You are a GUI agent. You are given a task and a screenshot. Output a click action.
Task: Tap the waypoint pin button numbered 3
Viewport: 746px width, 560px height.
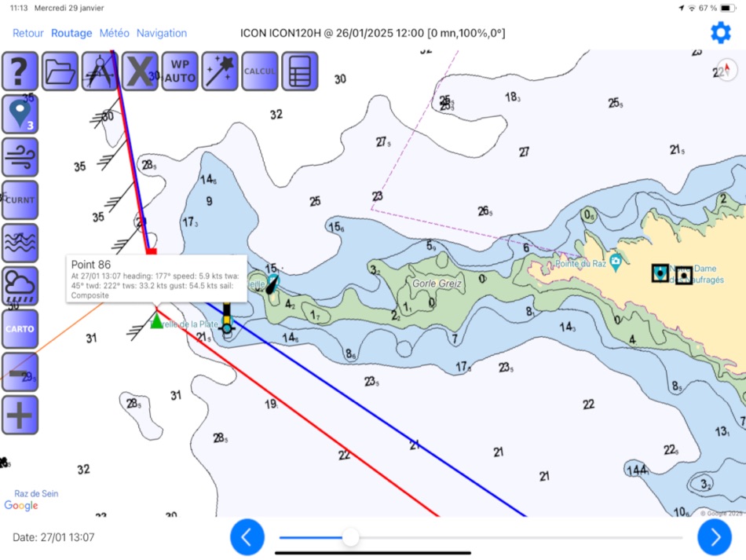pyautogui.click(x=20, y=114)
